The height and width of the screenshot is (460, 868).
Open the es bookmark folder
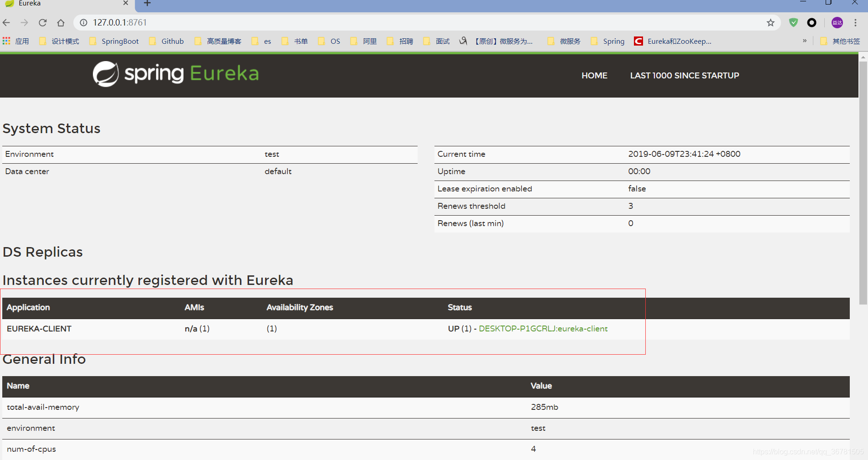pyautogui.click(x=262, y=41)
